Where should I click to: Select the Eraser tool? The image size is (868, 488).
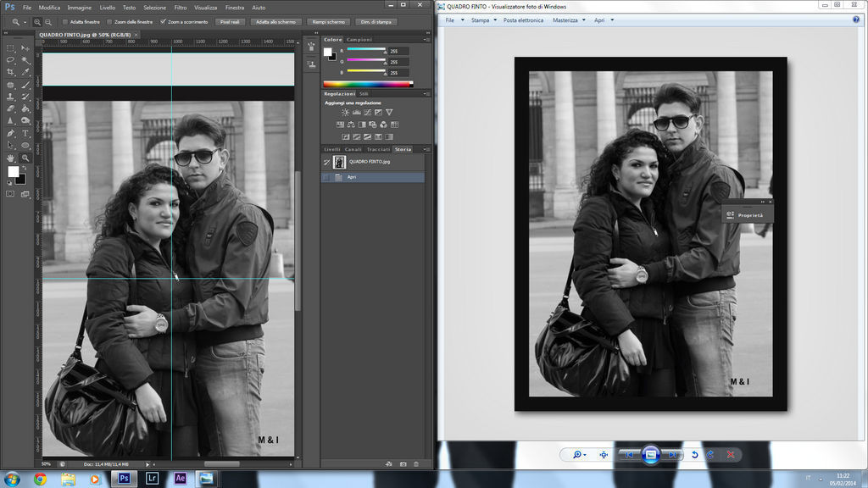[10, 109]
